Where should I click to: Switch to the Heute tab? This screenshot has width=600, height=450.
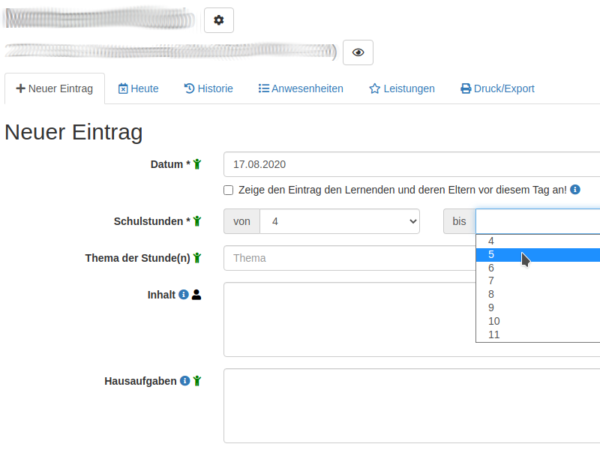[138, 89]
